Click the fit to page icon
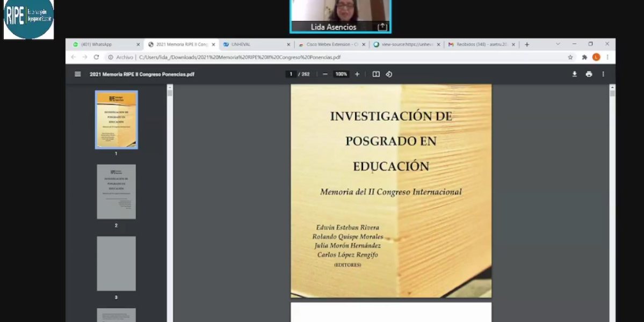644x322 pixels. click(376, 74)
